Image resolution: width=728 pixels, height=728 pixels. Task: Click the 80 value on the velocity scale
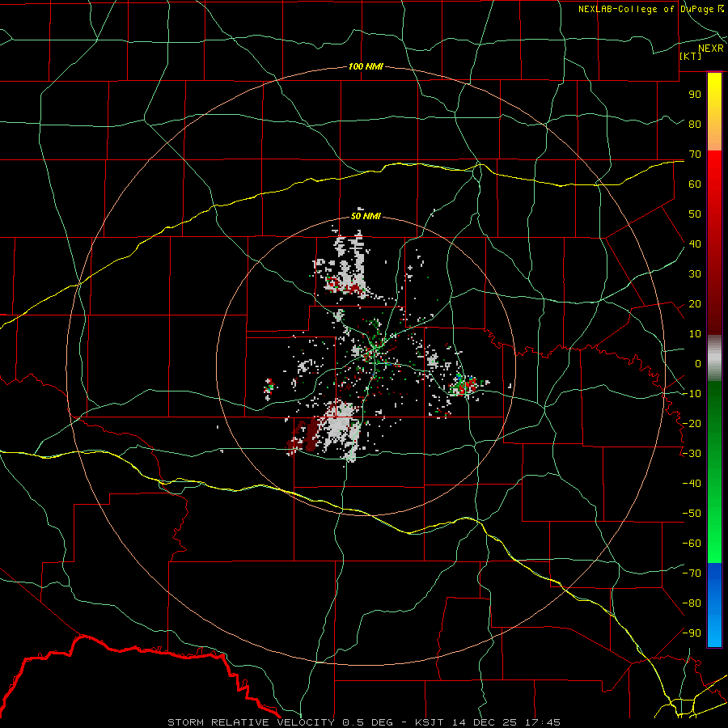pyautogui.click(x=695, y=124)
